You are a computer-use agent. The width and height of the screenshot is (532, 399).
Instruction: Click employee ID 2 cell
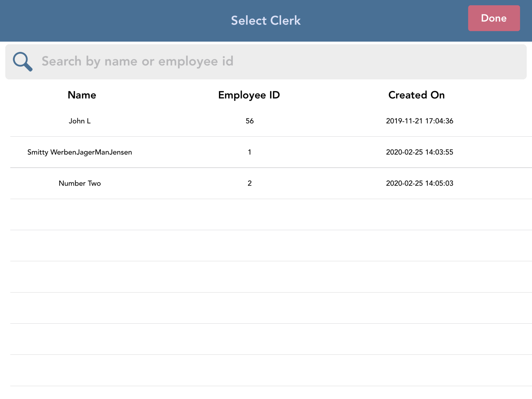pyautogui.click(x=249, y=183)
